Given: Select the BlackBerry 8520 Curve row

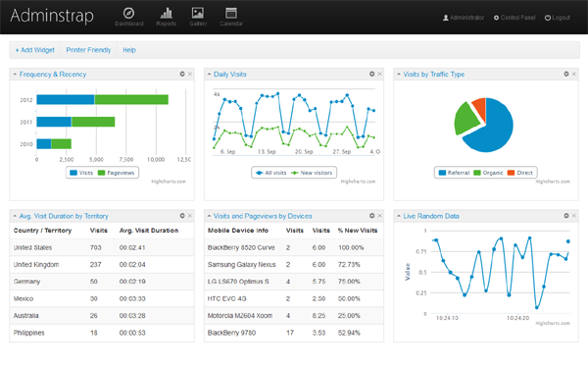Looking at the screenshot, I should [x=294, y=247].
